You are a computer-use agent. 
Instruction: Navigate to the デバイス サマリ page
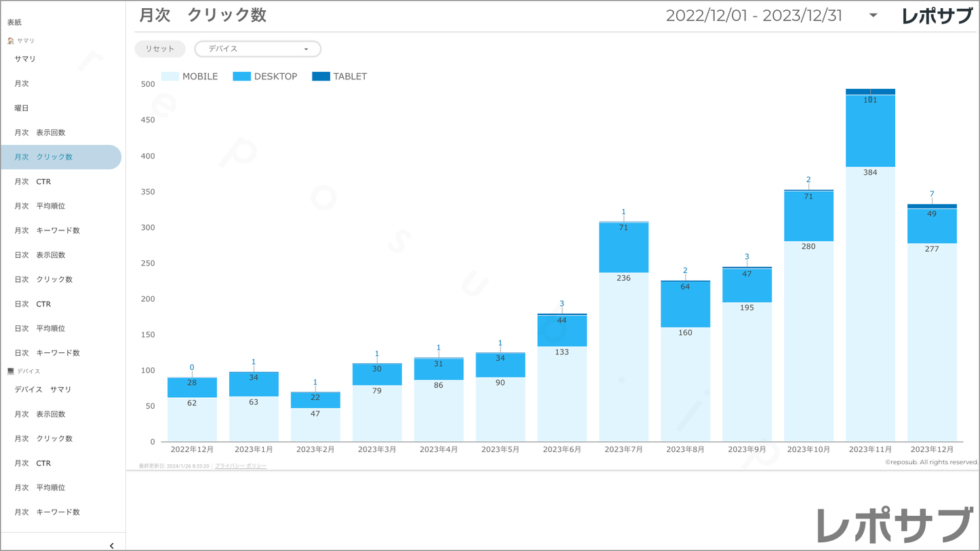pyautogui.click(x=43, y=390)
